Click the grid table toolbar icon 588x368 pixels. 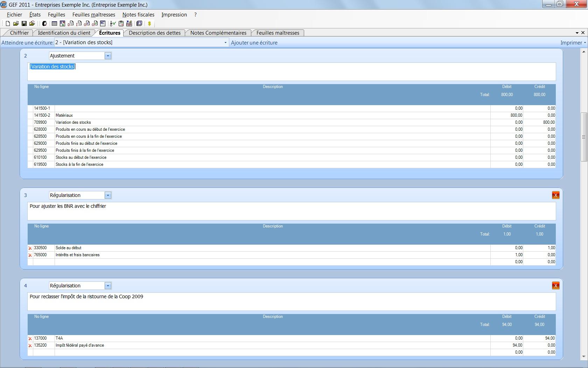[54, 23]
